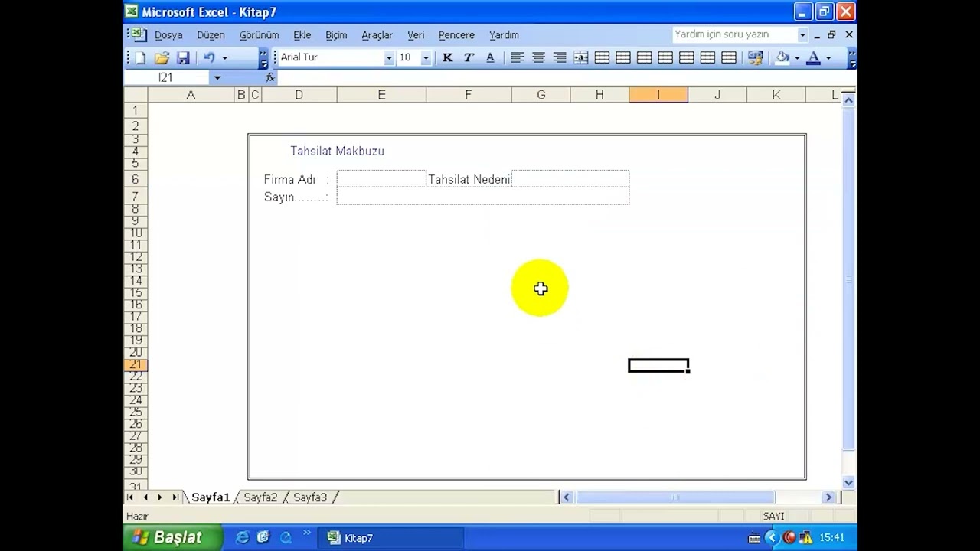Click the 'Yardım için soru yazın' box
Screen dimensions: 980x551
tap(734, 34)
